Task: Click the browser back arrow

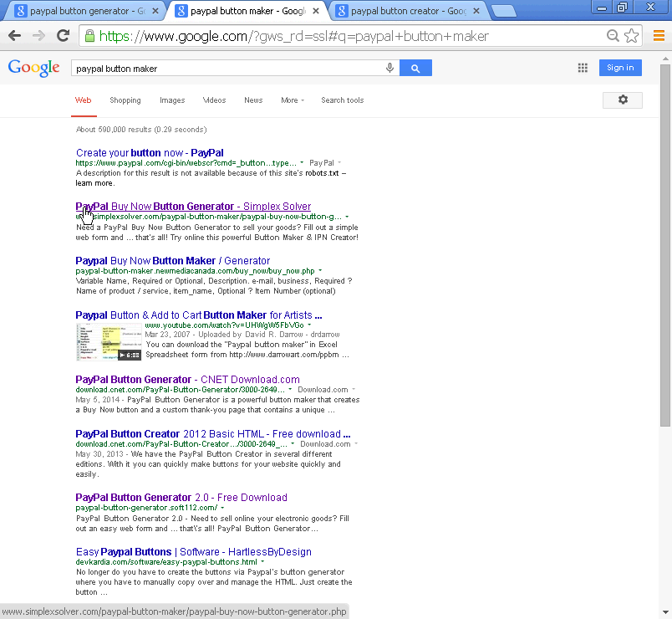Action: (14, 36)
